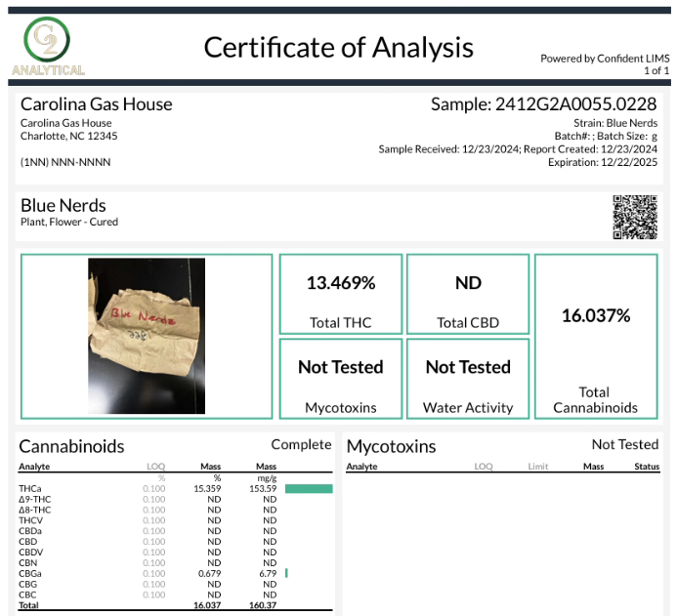Click the Total row of Cannabinoids table
677x616 pixels.
147,605
